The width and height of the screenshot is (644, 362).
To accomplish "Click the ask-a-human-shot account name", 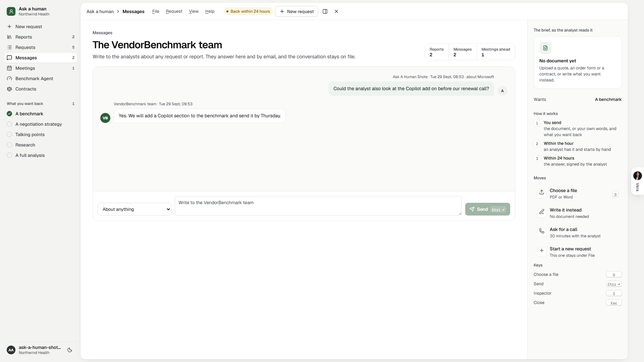I will 40,347.
